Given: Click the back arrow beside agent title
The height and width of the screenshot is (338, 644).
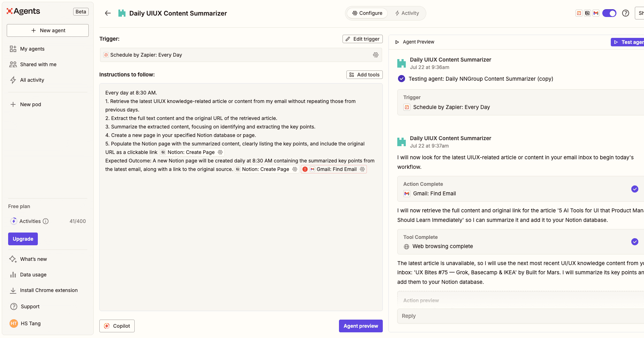Looking at the screenshot, I should [x=108, y=13].
